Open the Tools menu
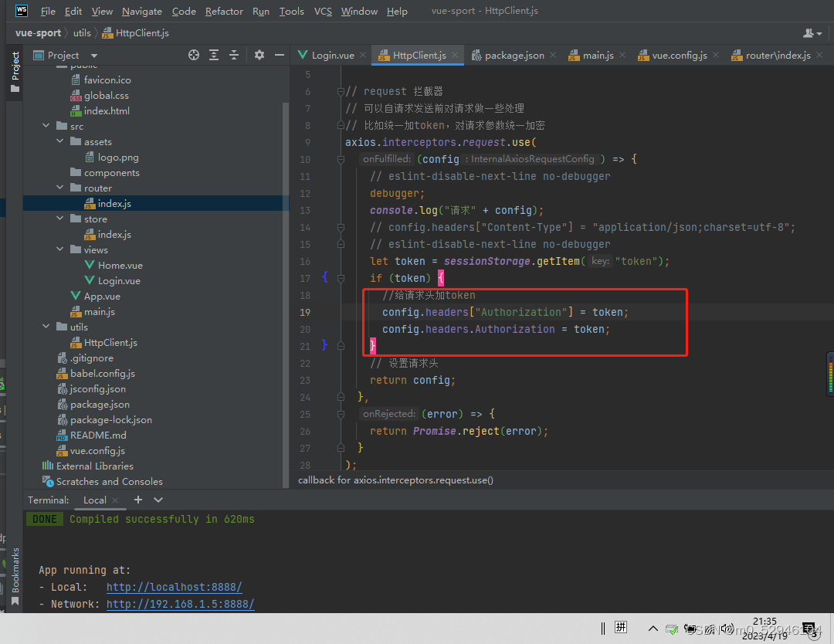This screenshot has height=644, width=834. pyautogui.click(x=291, y=11)
